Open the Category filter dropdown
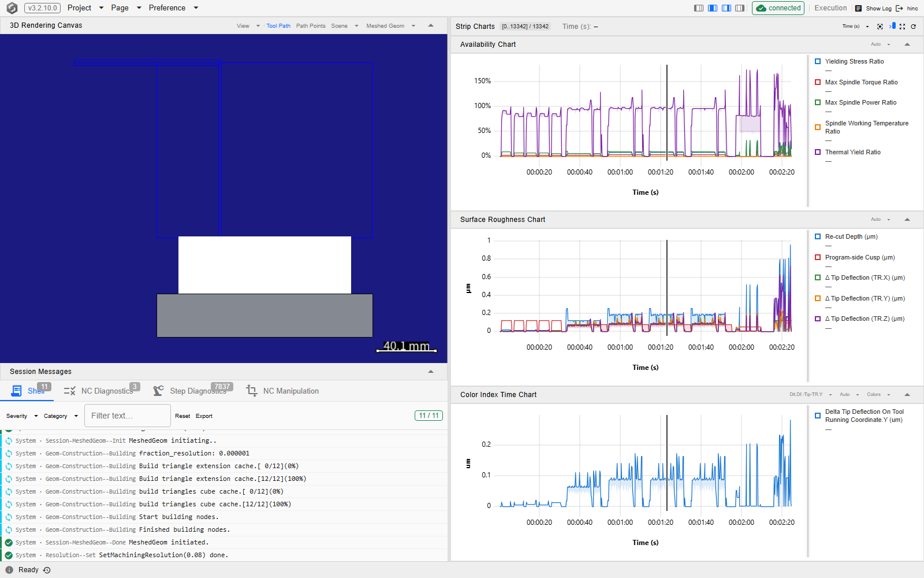 point(61,416)
